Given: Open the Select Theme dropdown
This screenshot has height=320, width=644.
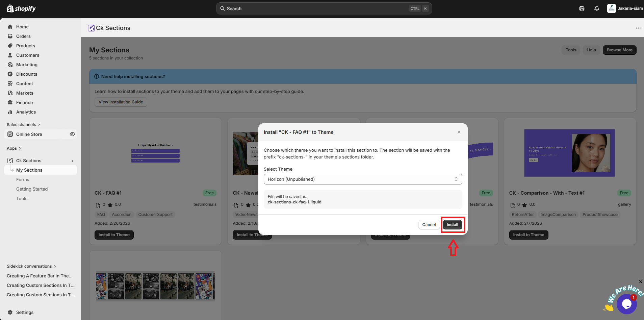Looking at the screenshot, I should (x=363, y=179).
